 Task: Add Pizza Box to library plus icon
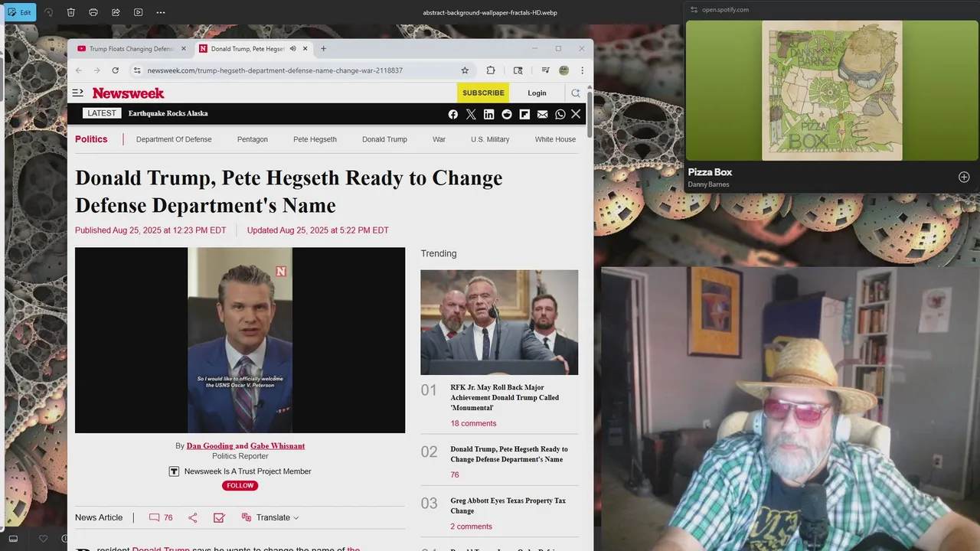click(x=964, y=177)
